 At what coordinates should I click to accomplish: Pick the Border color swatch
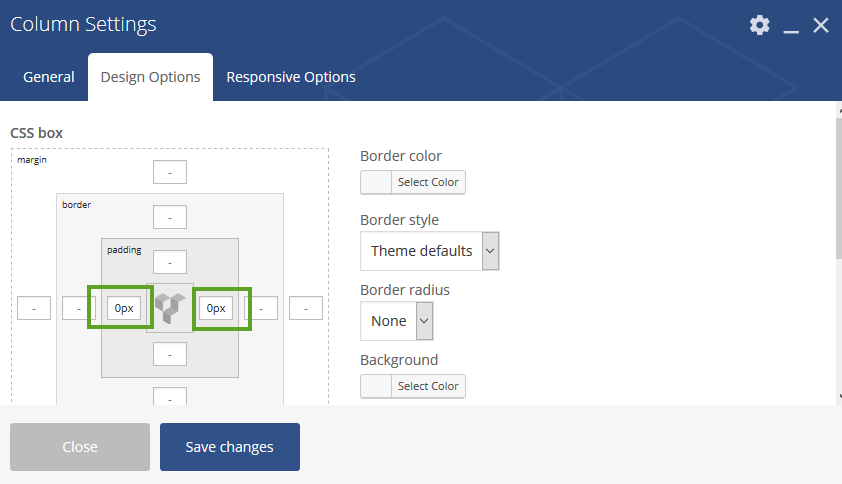coord(376,182)
